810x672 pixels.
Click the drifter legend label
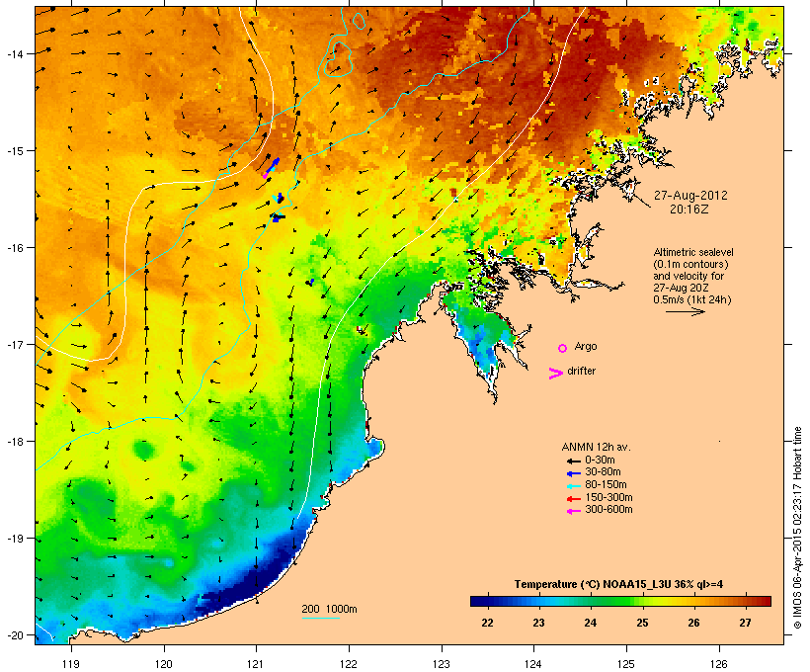pyautogui.click(x=581, y=371)
